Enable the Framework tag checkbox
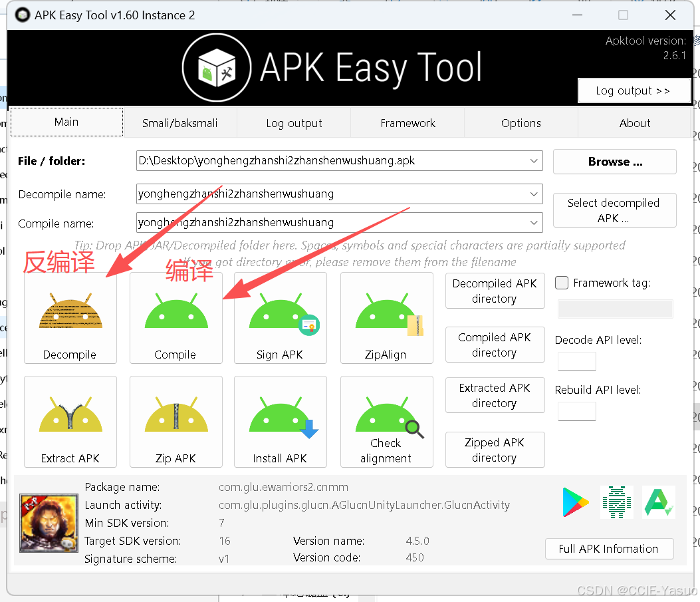This screenshot has width=700, height=602. pyautogui.click(x=562, y=283)
